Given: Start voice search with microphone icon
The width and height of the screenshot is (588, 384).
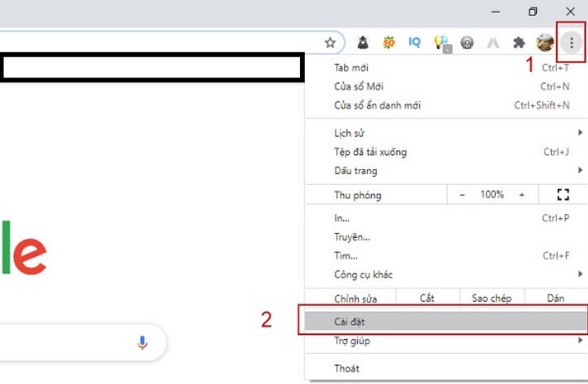Looking at the screenshot, I should click(x=142, y=343).
